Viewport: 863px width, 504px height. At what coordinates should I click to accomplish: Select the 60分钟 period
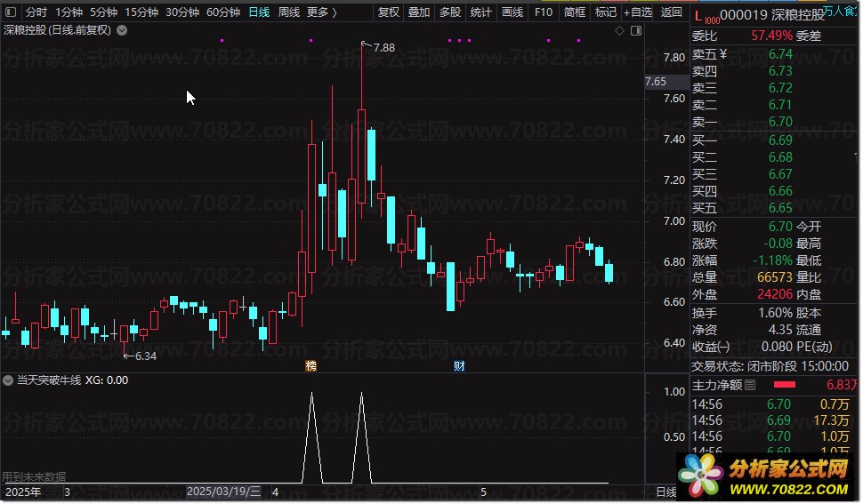coord(223,12)
